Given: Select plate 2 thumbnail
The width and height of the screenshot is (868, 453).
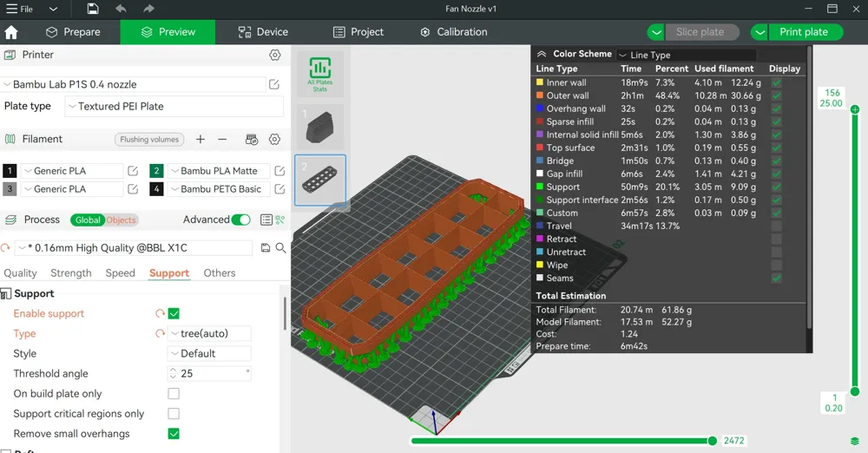Looking at the screenshot, I should coord(320,180).
